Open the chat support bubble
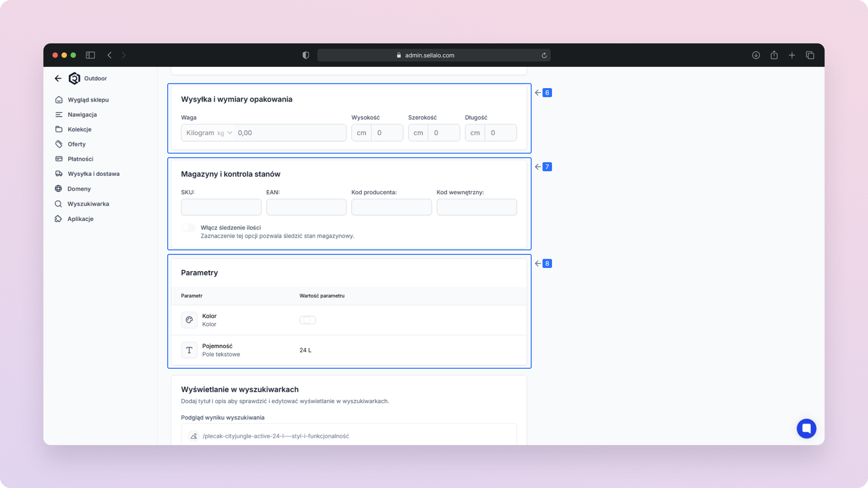Screen dimensions: 868x488 (x=806, y=428)
